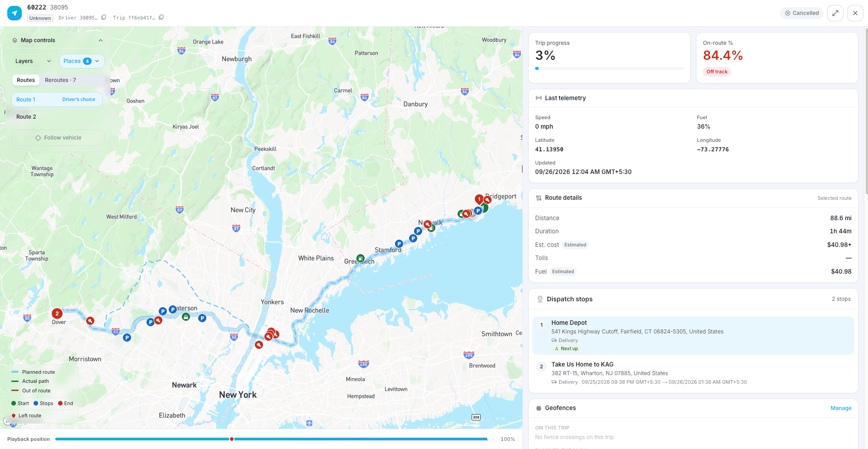The image size is (868, 449).
Task: Click the red wrench marker west of Paterson
Action: tap(158, 320)
